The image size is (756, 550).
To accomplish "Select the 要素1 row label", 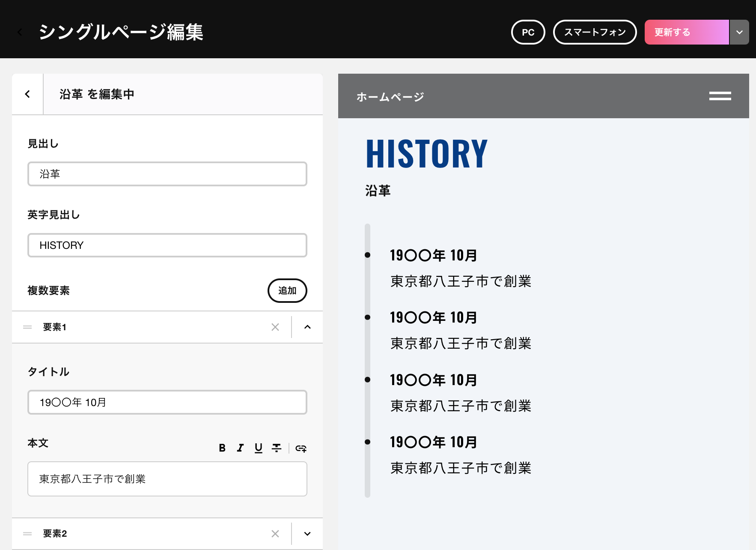I will [55, 327].
